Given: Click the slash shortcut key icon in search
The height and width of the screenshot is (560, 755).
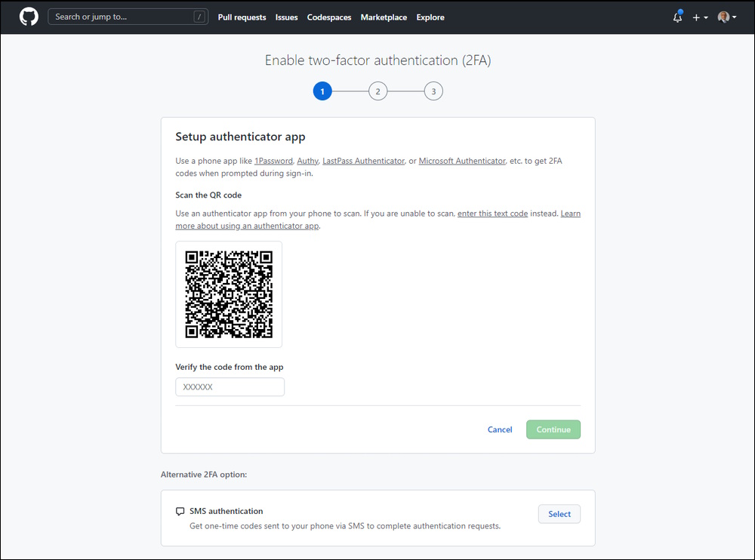Looking at the screenshot, I should (x=199, y=17).
